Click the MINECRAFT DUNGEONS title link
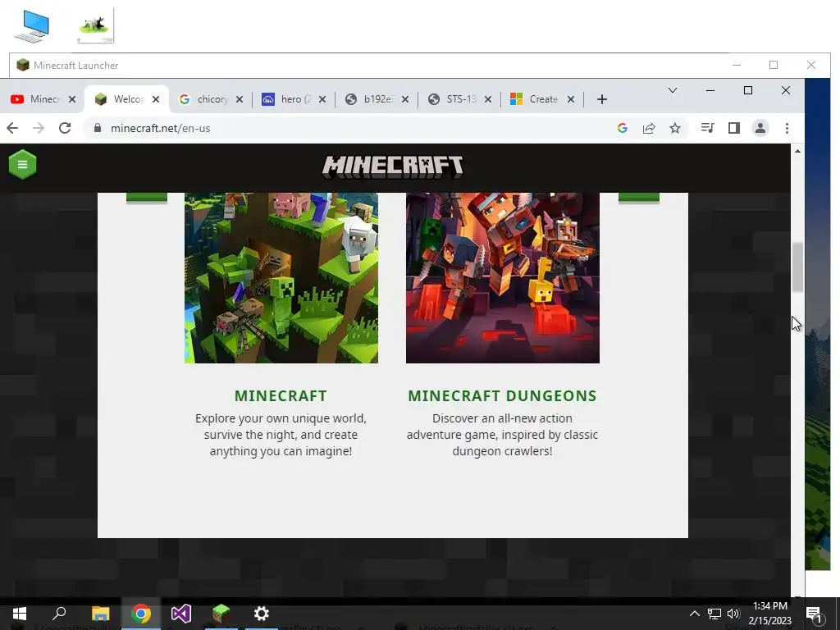The image size is (840, 630). pos(503,396)
